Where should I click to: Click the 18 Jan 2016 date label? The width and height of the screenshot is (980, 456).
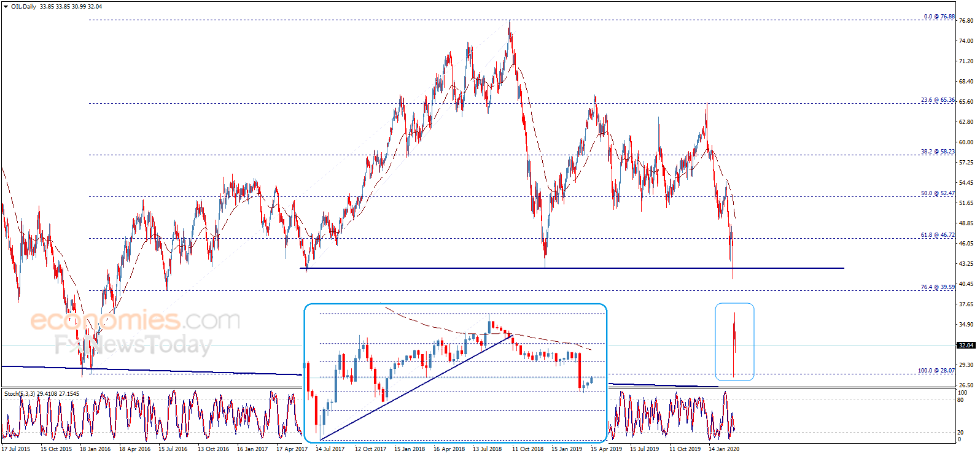tap(95, 449)
